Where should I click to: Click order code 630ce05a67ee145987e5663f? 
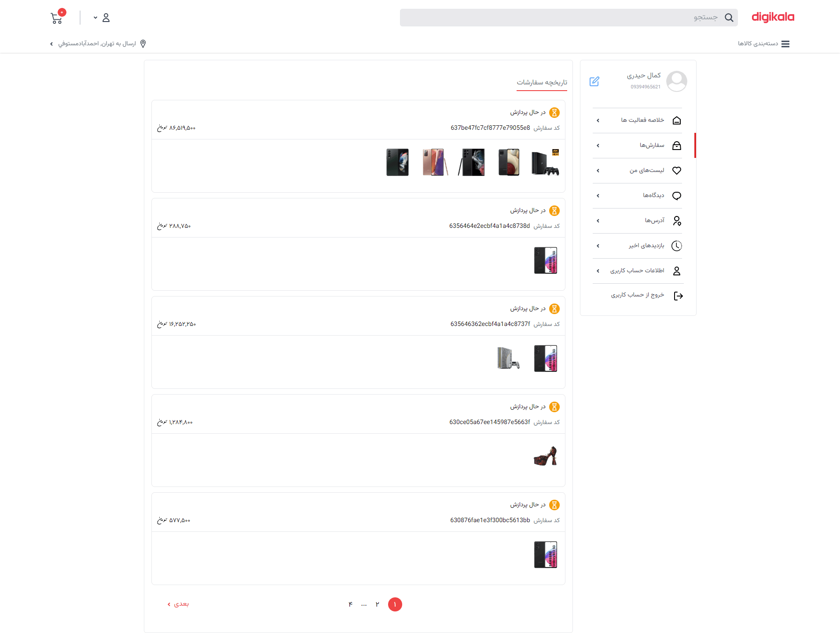point(490,422)
